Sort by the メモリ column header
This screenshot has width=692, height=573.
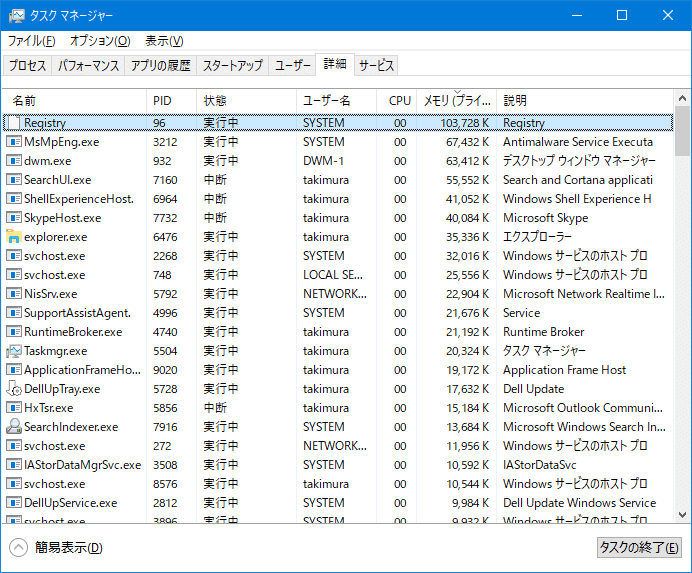456,101
